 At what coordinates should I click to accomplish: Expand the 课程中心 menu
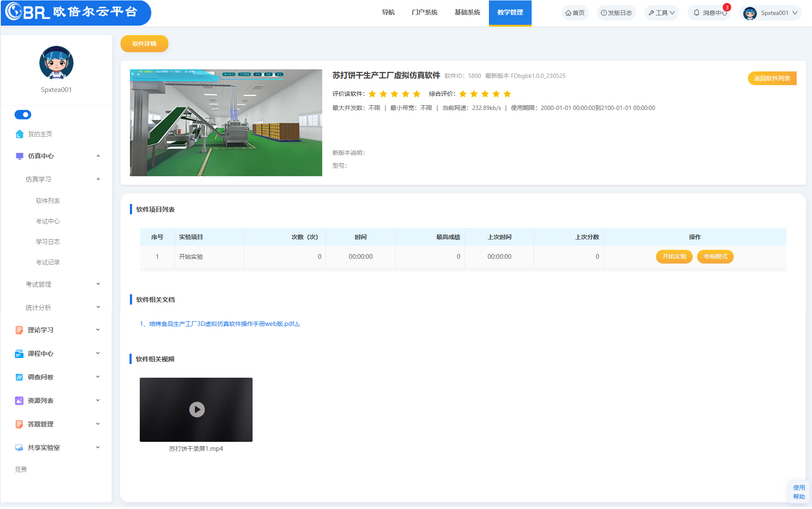click(98, 353)
